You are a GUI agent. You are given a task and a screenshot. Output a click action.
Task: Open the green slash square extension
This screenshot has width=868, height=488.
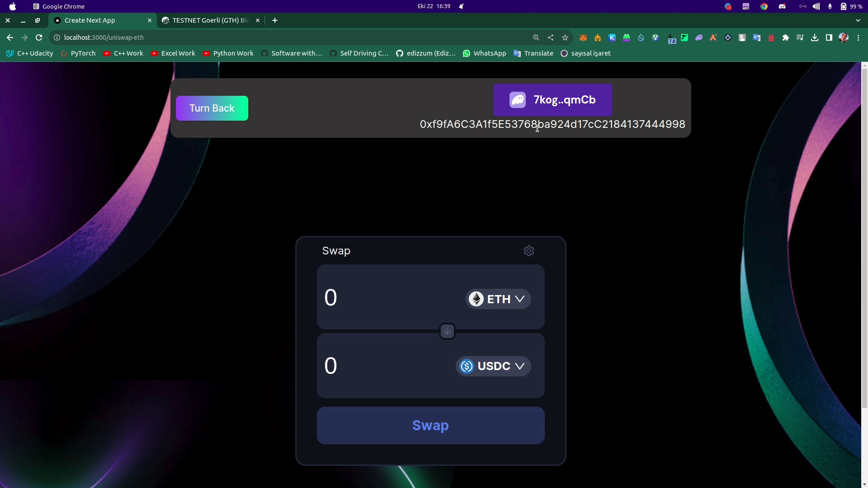684,38
